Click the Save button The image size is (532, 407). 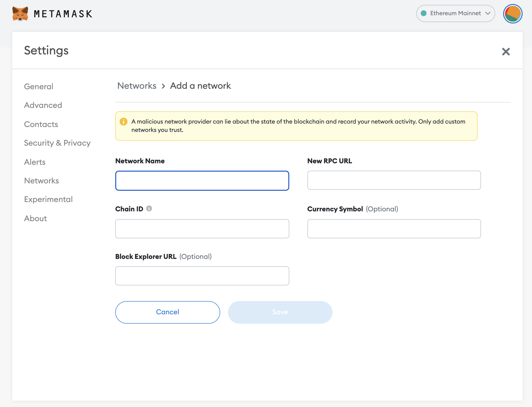[280, 312]
